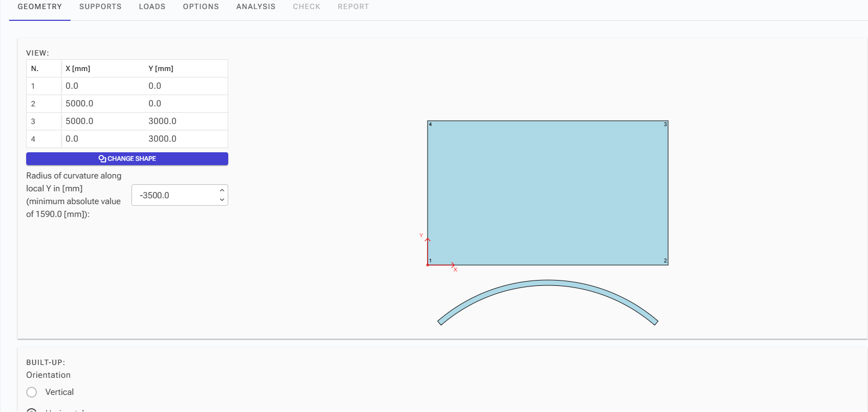
Task: Decrease radius of curvature with down arrow
Action: (222, 200)
